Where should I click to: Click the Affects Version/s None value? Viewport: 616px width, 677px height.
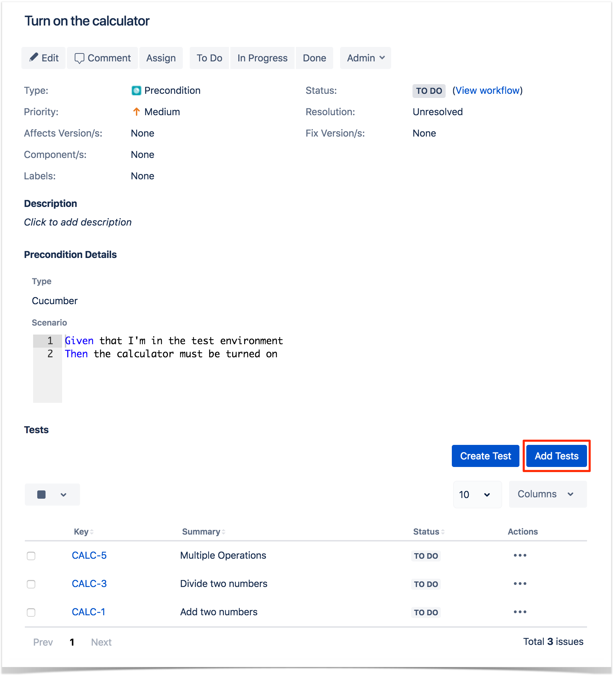tap(142, 133)
